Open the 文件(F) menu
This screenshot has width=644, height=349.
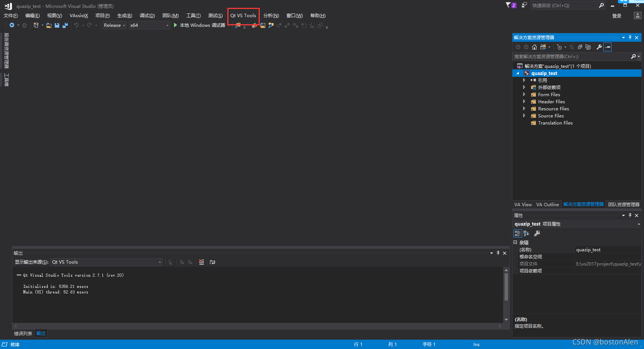tap(11, 16)
